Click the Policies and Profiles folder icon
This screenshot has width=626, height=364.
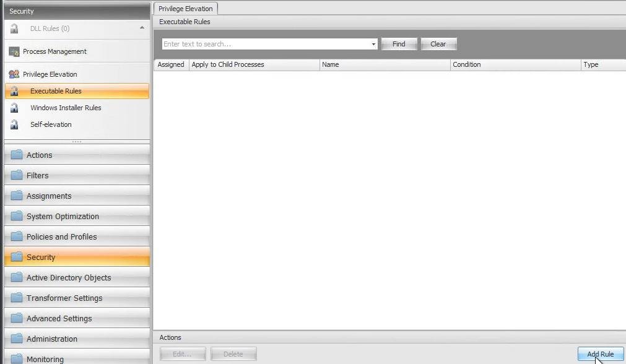coord(16,236)
